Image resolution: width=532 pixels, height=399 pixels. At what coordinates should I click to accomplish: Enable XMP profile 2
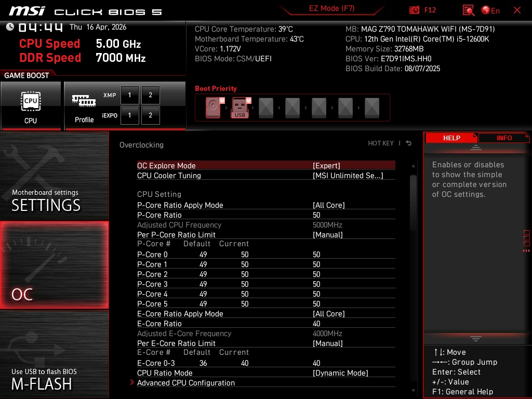click(x=150, y=95)
